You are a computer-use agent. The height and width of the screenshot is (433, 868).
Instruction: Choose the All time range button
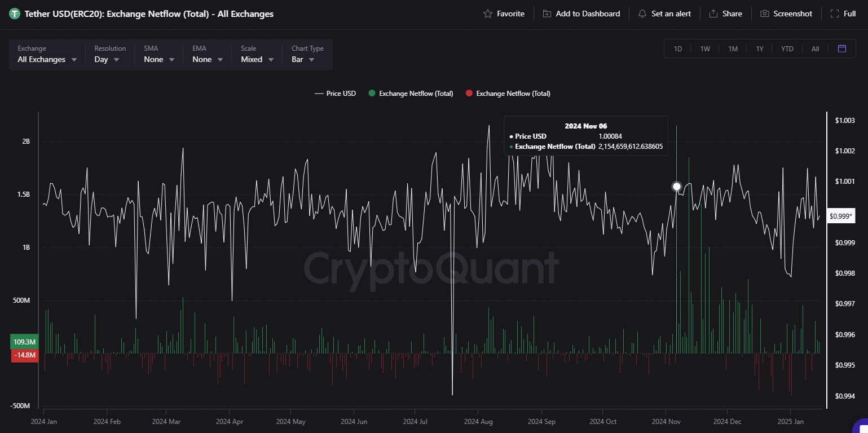point(815,48)
